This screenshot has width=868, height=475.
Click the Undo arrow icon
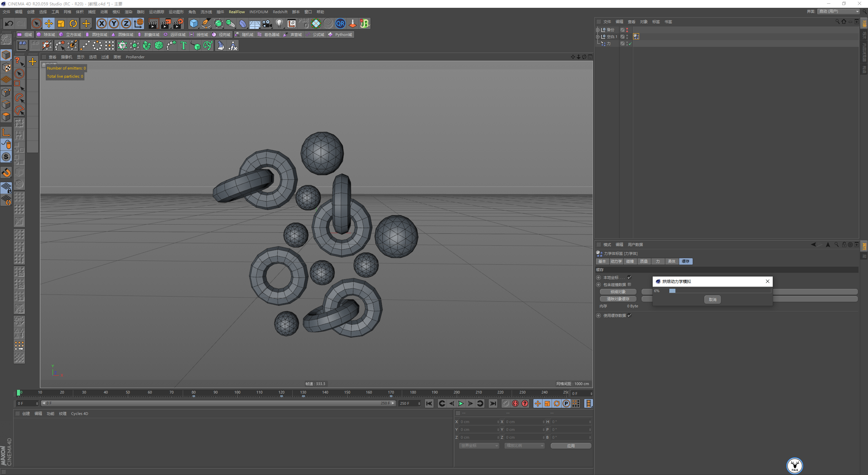[x=9, y=23]
